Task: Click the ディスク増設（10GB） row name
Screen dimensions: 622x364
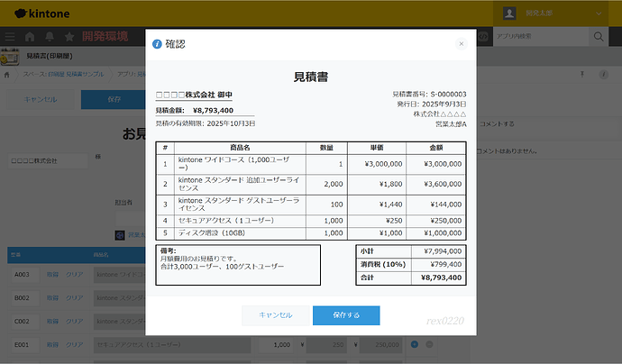Action: [x=212, y=233]
